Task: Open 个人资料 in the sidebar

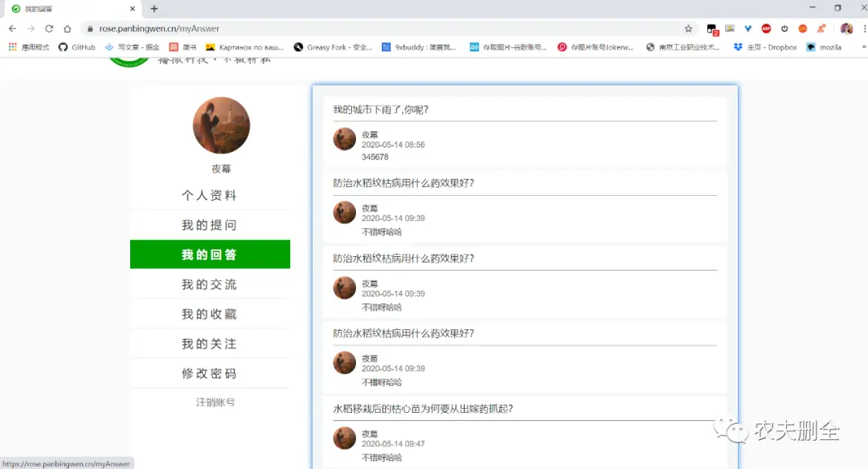Action: (210, 195)
